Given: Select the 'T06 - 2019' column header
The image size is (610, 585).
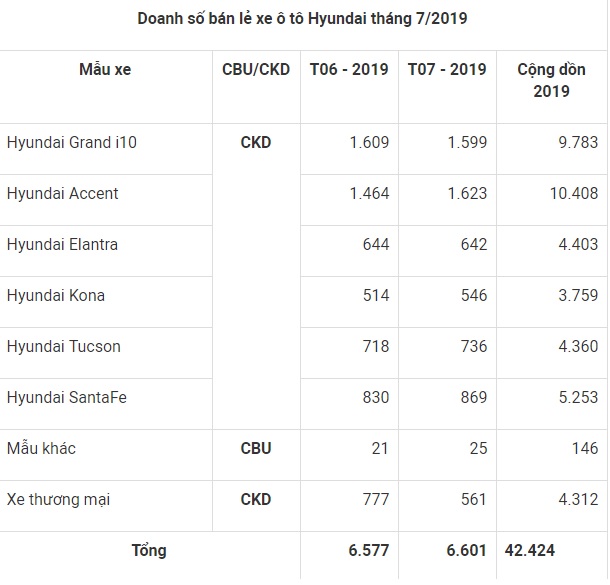Looking at the screenshot, I should 348,69.
